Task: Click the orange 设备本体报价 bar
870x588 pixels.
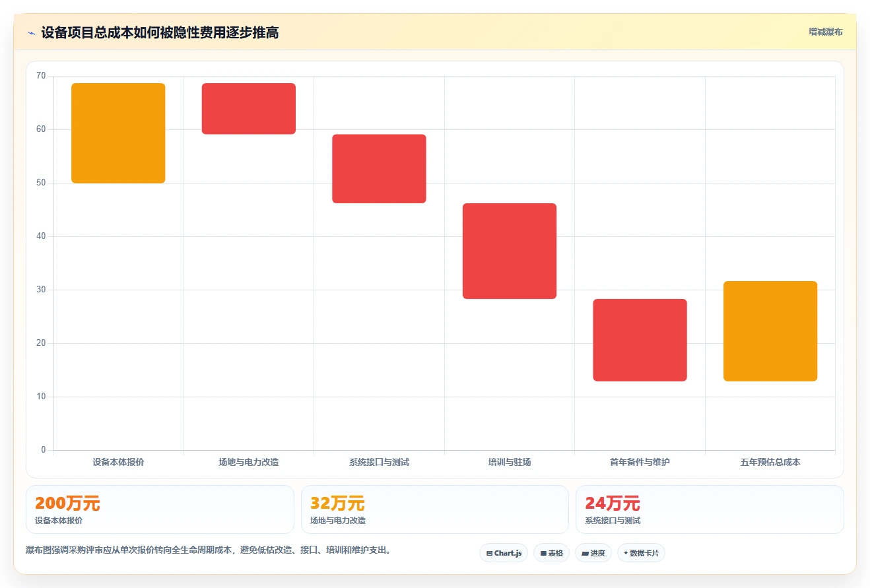Action: point(118,133)
